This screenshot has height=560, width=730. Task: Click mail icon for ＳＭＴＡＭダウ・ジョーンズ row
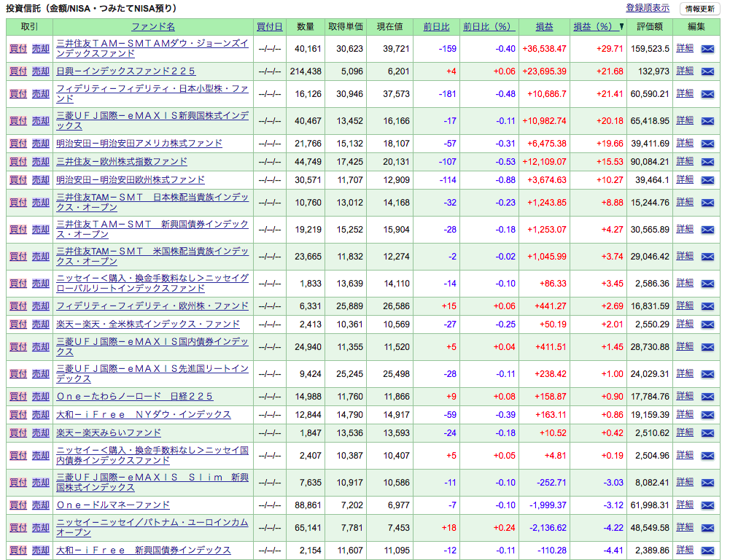707,48
